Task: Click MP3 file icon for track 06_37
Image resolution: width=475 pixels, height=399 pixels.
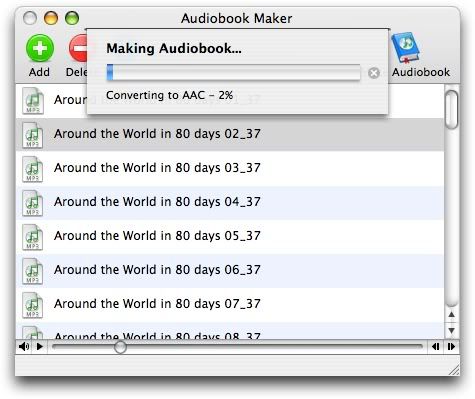Action: click(x=32, y=271)
